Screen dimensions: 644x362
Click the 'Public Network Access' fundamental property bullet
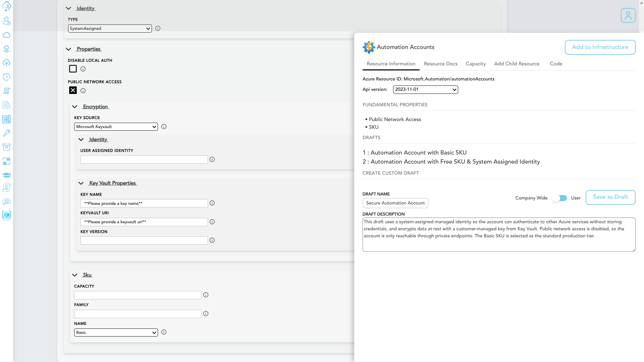pyautogui.click(x=394, y=120)
